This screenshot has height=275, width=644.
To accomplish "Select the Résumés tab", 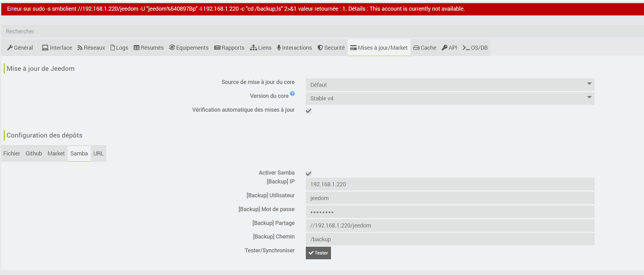I will click(x=149, y=48).
